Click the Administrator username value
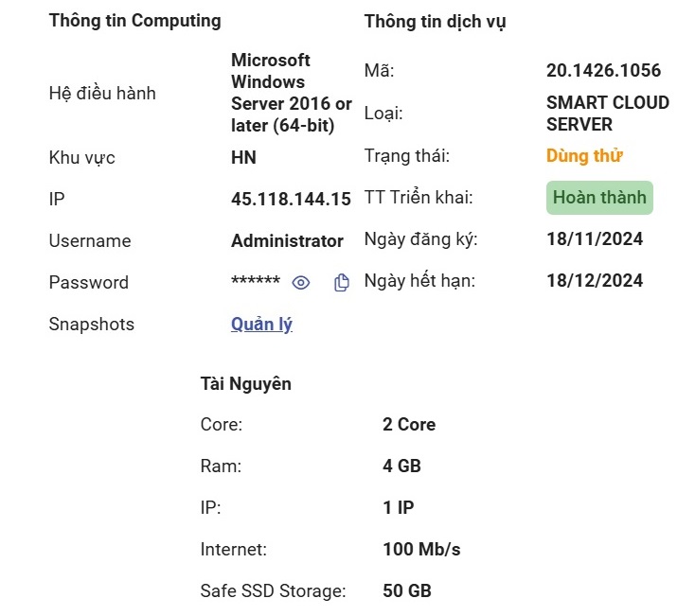Viewport: 695px width, 616px height. [287, 241]
